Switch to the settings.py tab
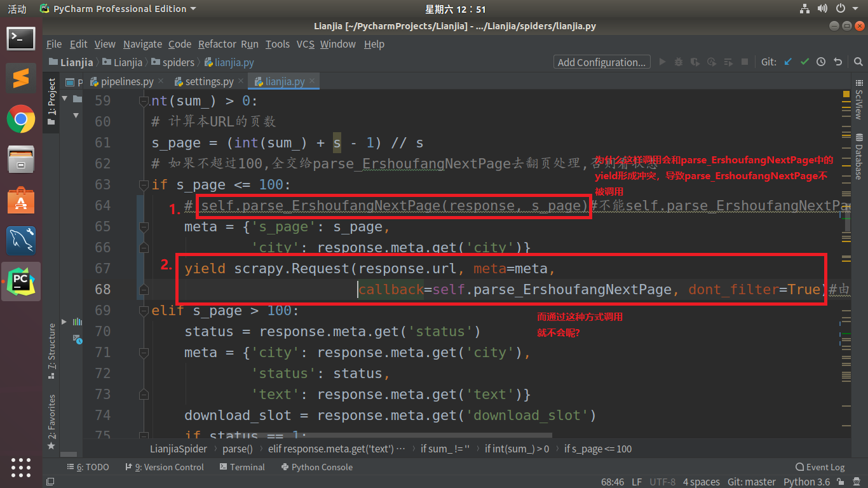868x488 pixels. tap(209, 81)
